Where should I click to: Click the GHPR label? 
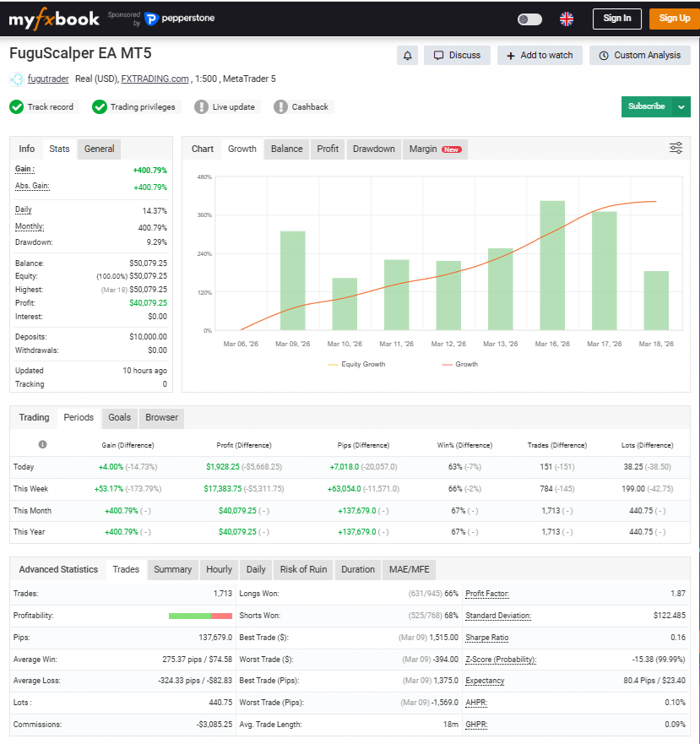point(476,725)
